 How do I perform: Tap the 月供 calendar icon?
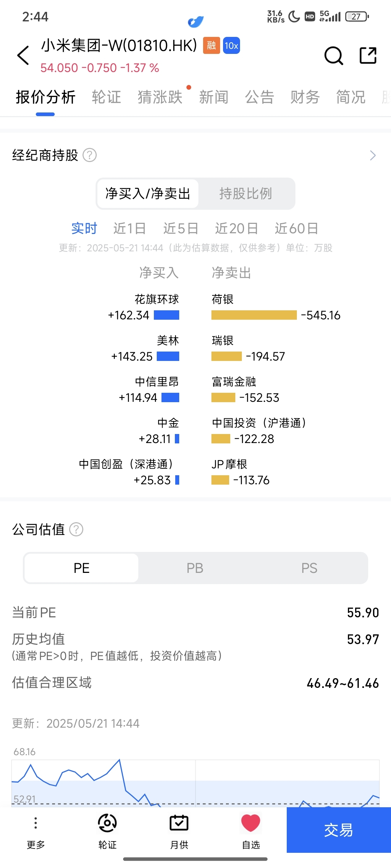click(179, 823)
